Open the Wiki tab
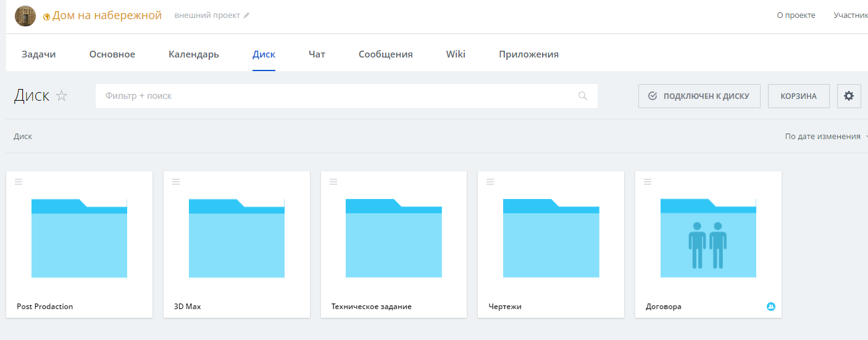Screen dimensions: 868x340 tap(456, 54)
